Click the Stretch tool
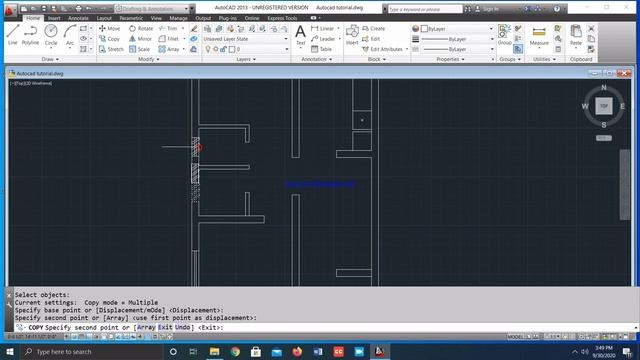 111,49
